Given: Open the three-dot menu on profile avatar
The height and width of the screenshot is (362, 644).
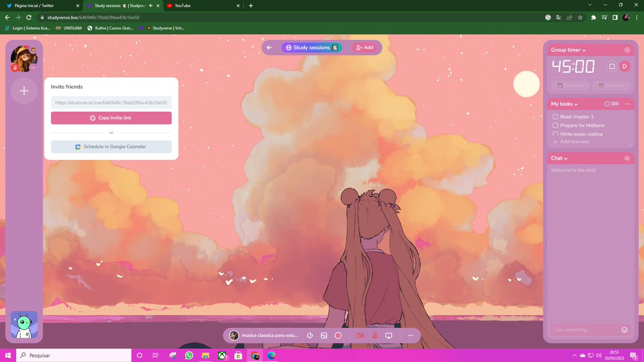Looking at the screenshot, I should click(33, 68).
